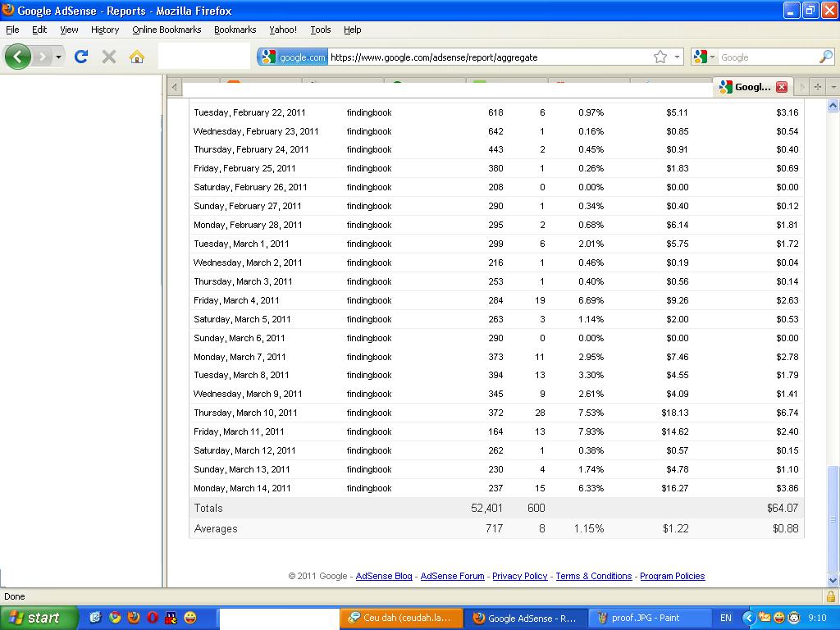Launch Firefox from quick launch
Image resolution: width=840 pixels, height=630 pixels.
click(134, 618)
